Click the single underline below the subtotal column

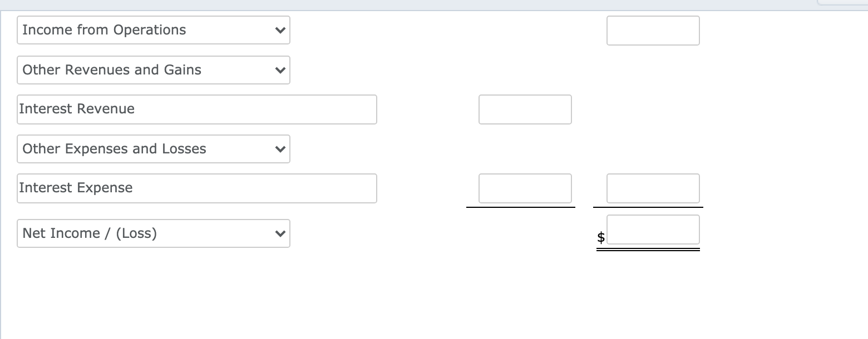pos(520,207)
